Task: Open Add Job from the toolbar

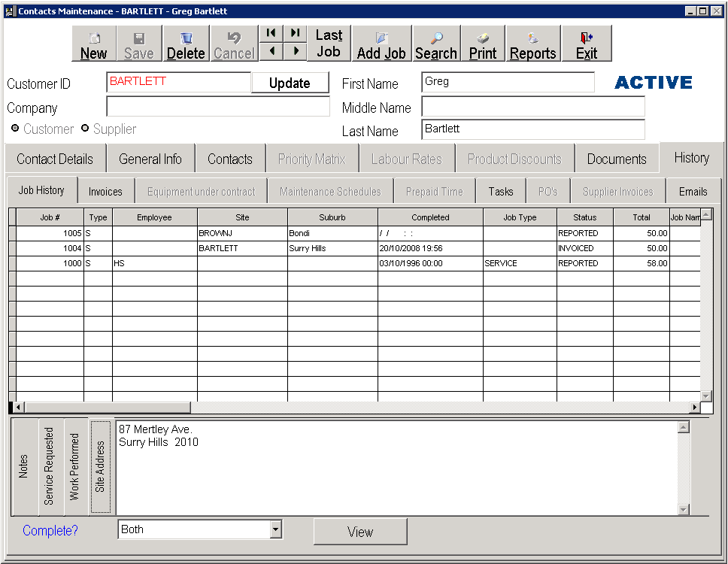Action: [x=381, y=44]
